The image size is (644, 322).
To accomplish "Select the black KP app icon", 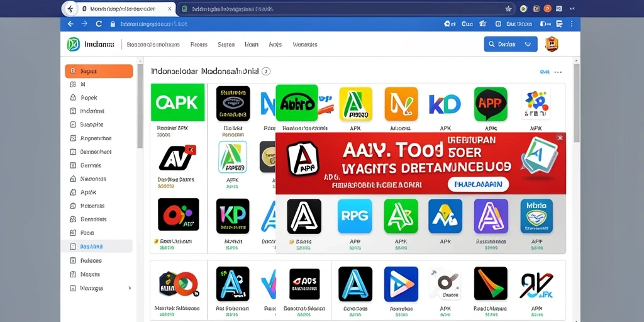I will (233, 216).
